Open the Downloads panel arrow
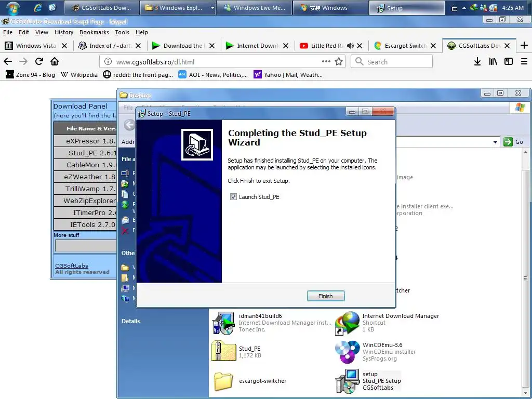Viewport: 532px width, 399px height. (477, 61)
